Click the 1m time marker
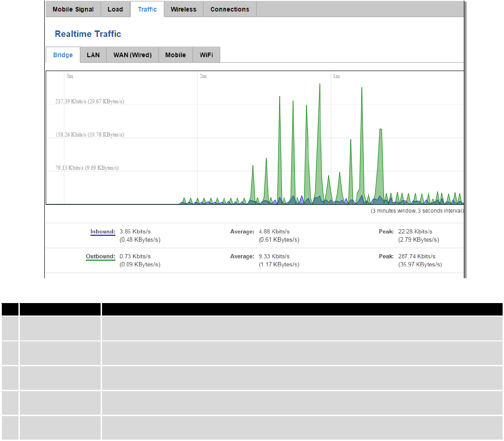Viewport: 504px width, 441px height. tap(336, 76)
